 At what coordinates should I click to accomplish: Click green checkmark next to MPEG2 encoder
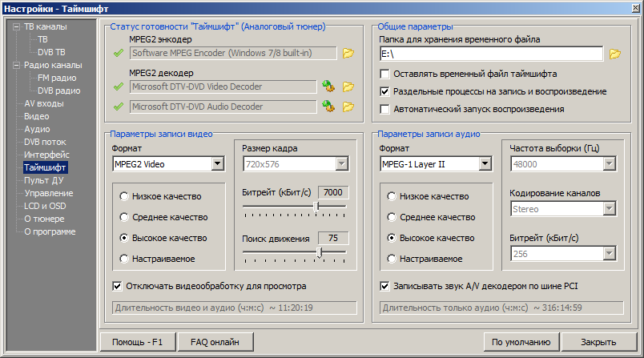[x=118, y=54]
